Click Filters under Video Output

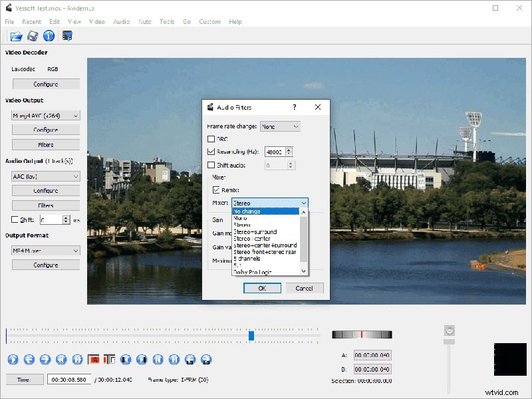[x=45, y=144]
